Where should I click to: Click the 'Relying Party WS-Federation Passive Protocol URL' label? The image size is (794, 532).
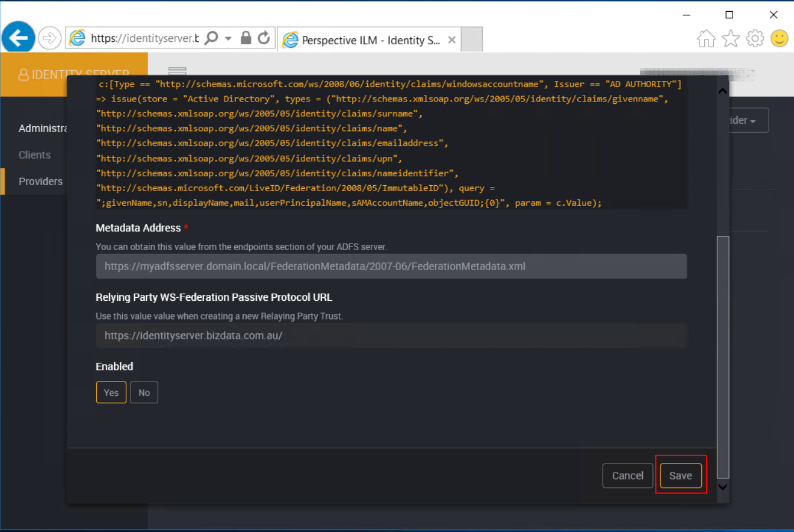point(214,297)
